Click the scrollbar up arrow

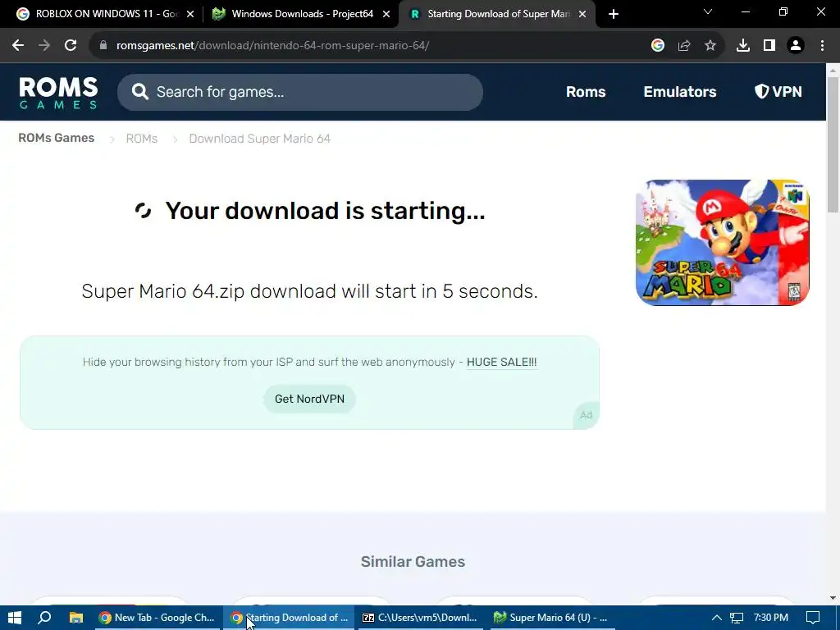[833, 70]
